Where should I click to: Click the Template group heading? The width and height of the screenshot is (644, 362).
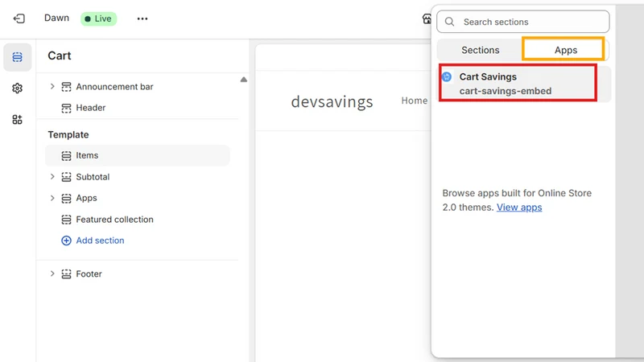[68, 134]
